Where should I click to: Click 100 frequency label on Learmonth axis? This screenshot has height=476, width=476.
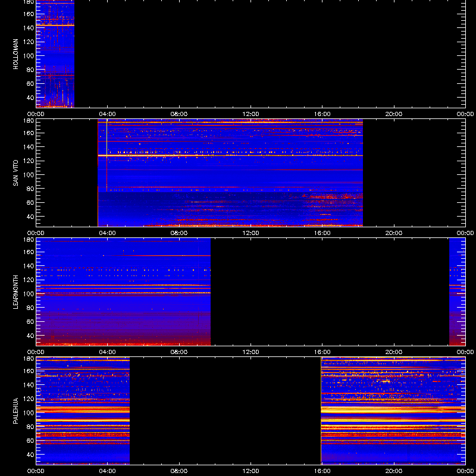coord(29,293)
